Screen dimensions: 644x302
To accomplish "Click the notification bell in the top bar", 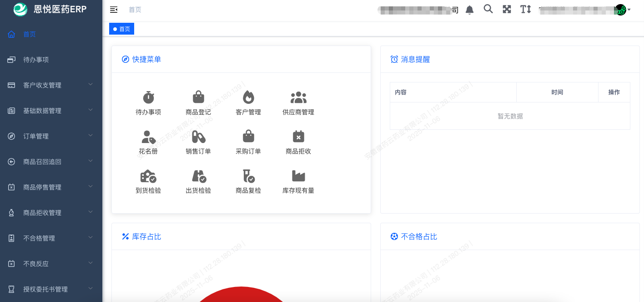I will (469, 9).
